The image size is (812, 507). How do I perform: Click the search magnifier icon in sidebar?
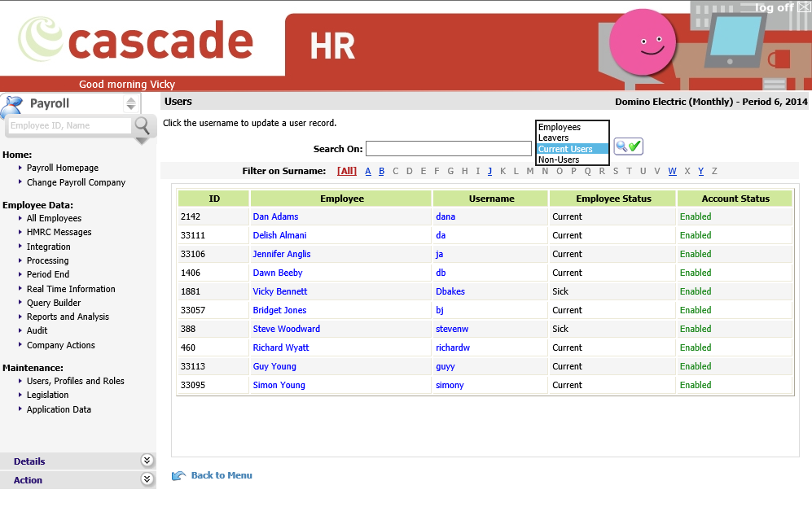coord(142,125)
